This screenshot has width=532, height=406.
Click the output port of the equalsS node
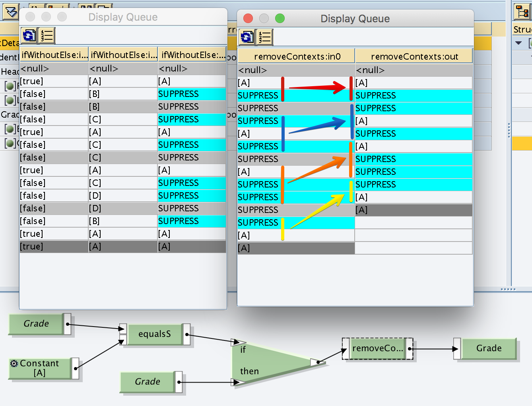[186, 334]
